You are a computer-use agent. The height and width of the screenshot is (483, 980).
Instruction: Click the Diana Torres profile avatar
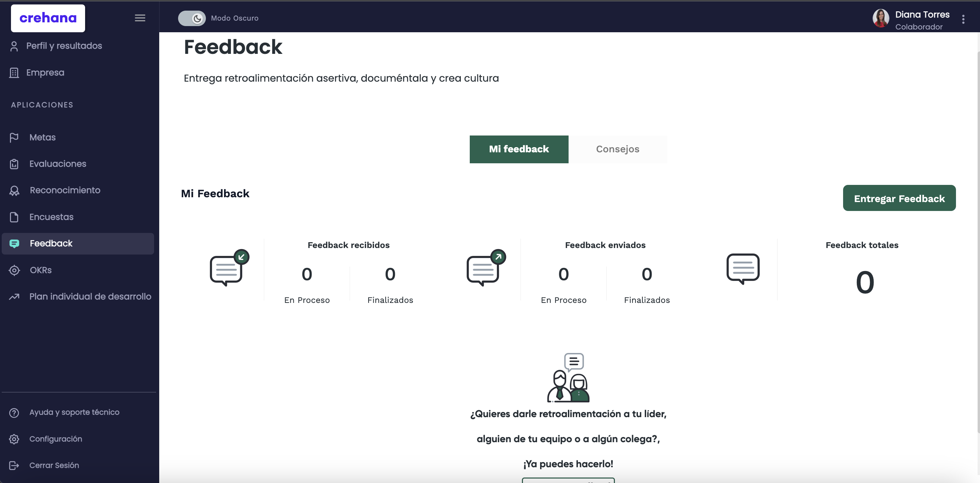tap(881, 17)
